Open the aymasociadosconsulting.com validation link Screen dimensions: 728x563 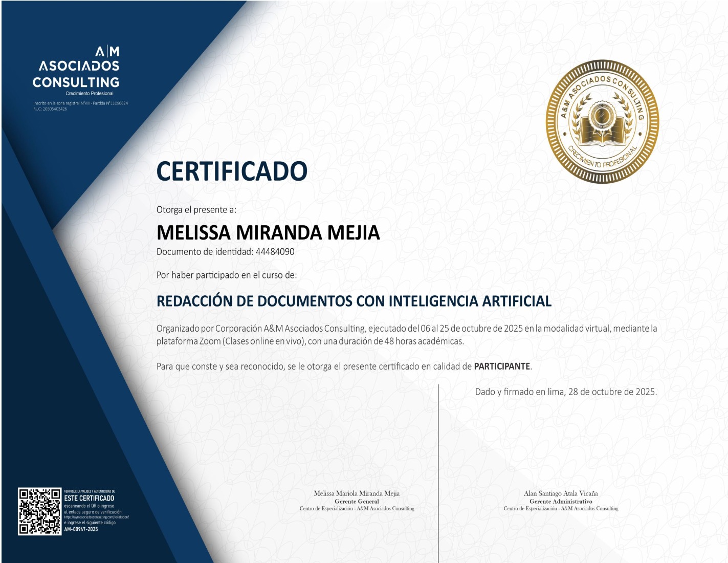tap(96, 517)
